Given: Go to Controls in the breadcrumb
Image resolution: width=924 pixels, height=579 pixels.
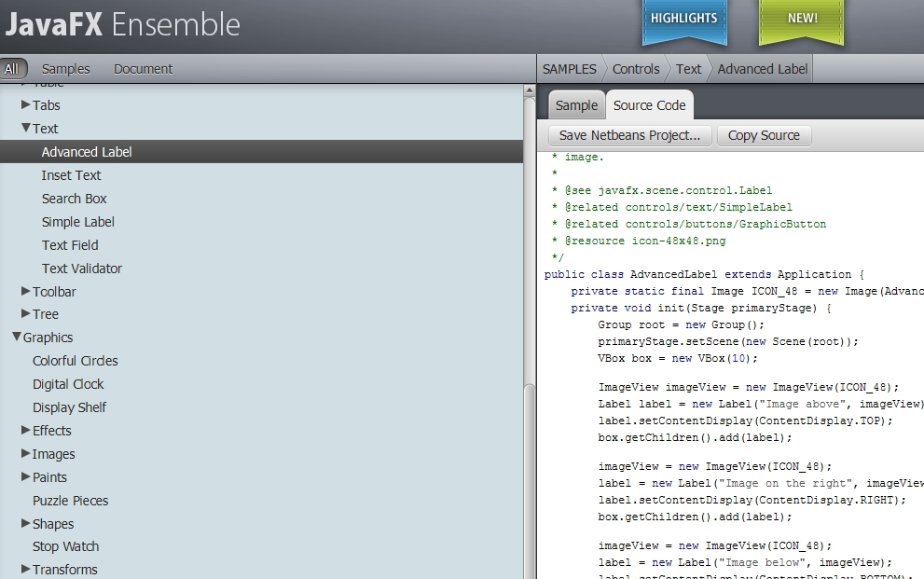Looking at the screenshot, I should point(636,69).
